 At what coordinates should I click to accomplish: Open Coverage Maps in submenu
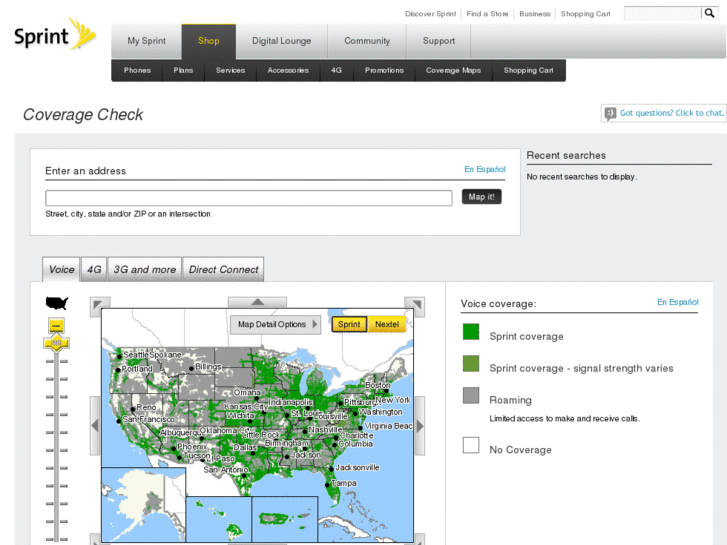click(x=453, y=70)
